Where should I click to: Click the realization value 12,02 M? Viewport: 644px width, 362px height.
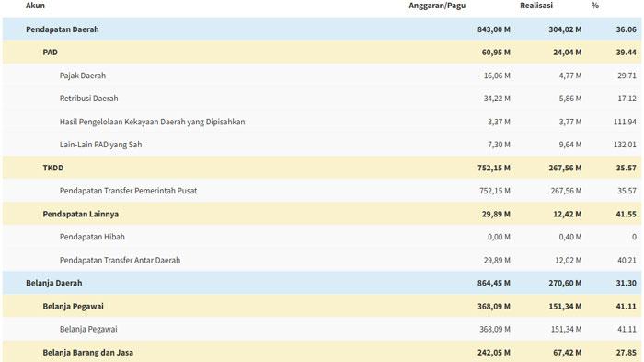568,260
